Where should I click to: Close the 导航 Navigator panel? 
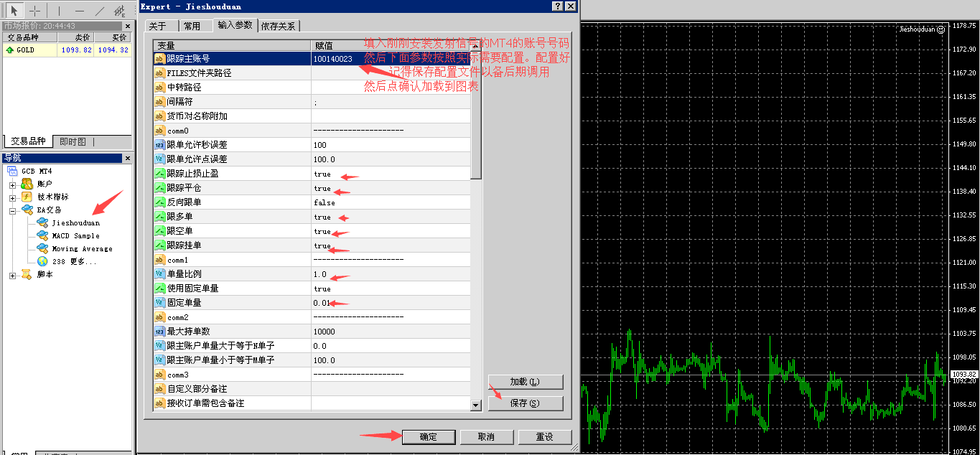(x=127, y=158)
